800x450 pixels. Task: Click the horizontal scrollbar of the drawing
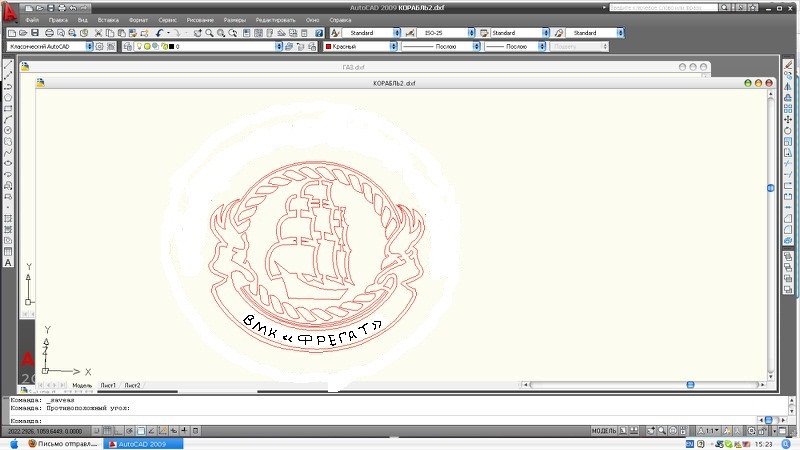[x=640, y=384]
